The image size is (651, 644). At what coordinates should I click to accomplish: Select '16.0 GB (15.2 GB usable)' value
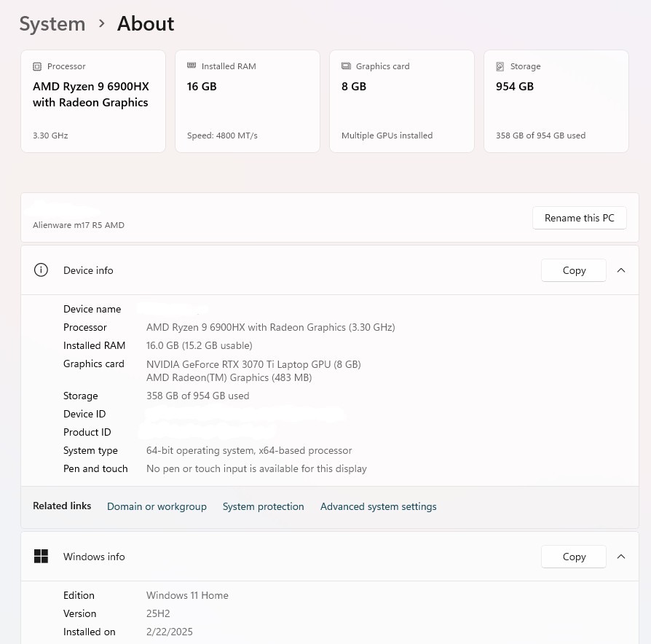pos(200,346)
